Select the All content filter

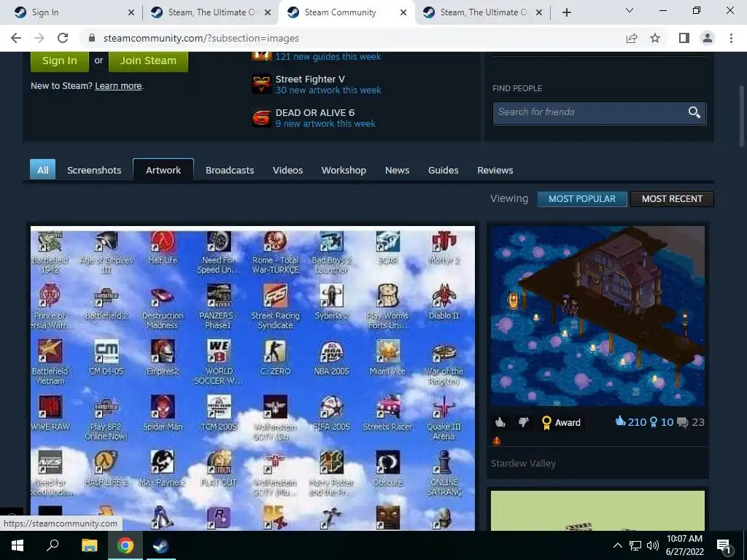tap(43, 170)
